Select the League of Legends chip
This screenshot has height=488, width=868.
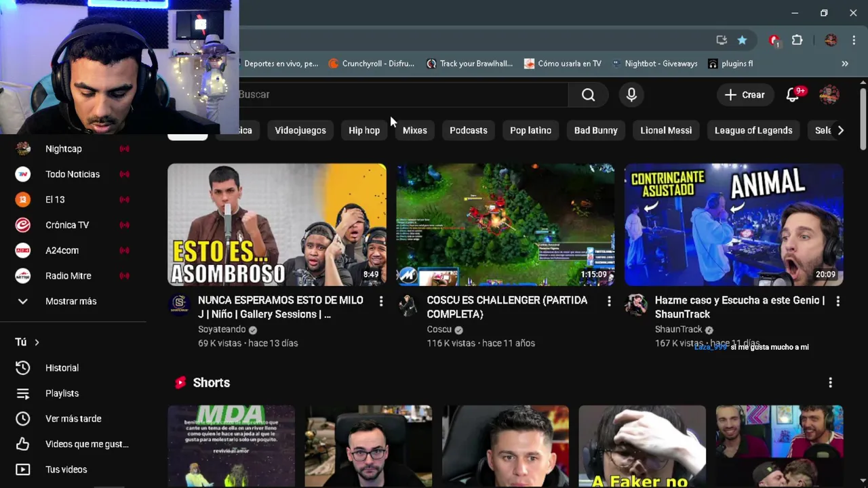coord(753,130)
